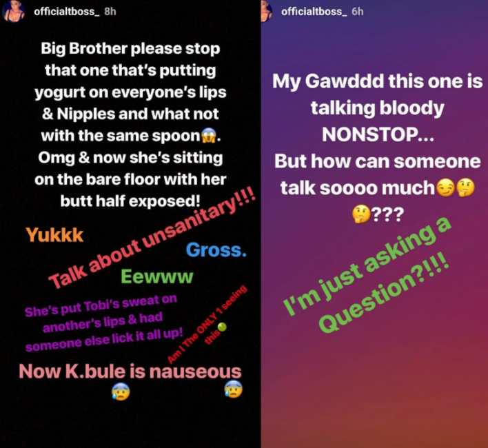Screen dimensions: 488x448
Task: Click the smirking face emoji after much
Action: click(445, 187)
